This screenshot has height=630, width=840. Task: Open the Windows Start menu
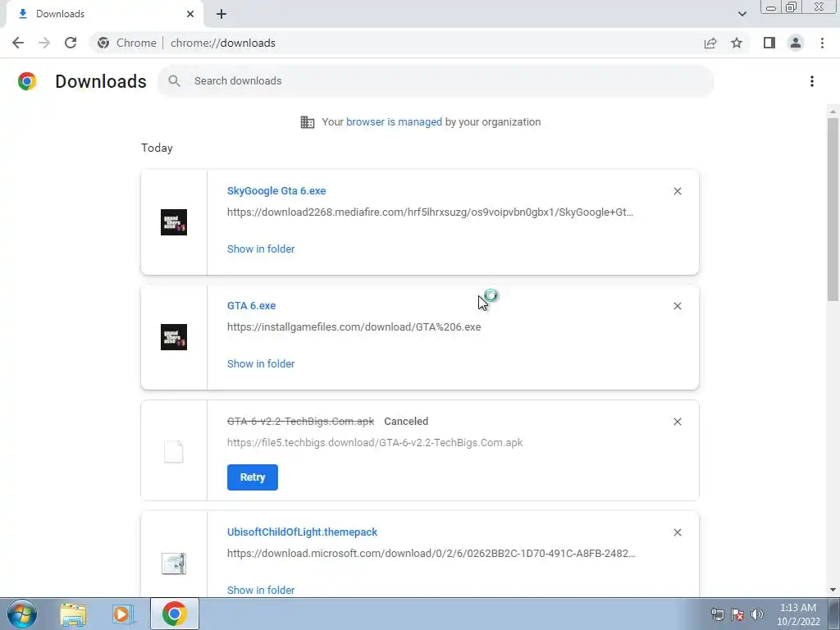pos(22,614)
